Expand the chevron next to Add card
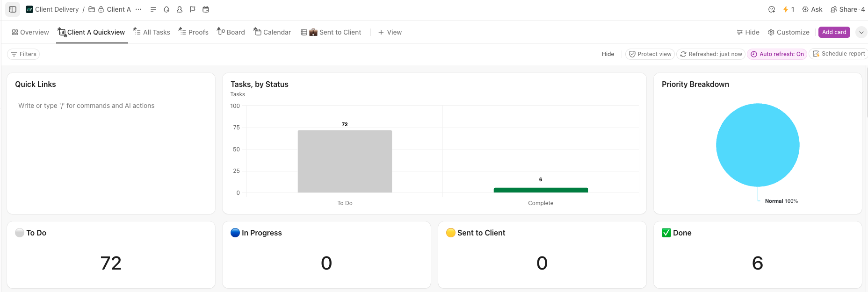Viewport: 868px width, 292px height. click(861, 32)
